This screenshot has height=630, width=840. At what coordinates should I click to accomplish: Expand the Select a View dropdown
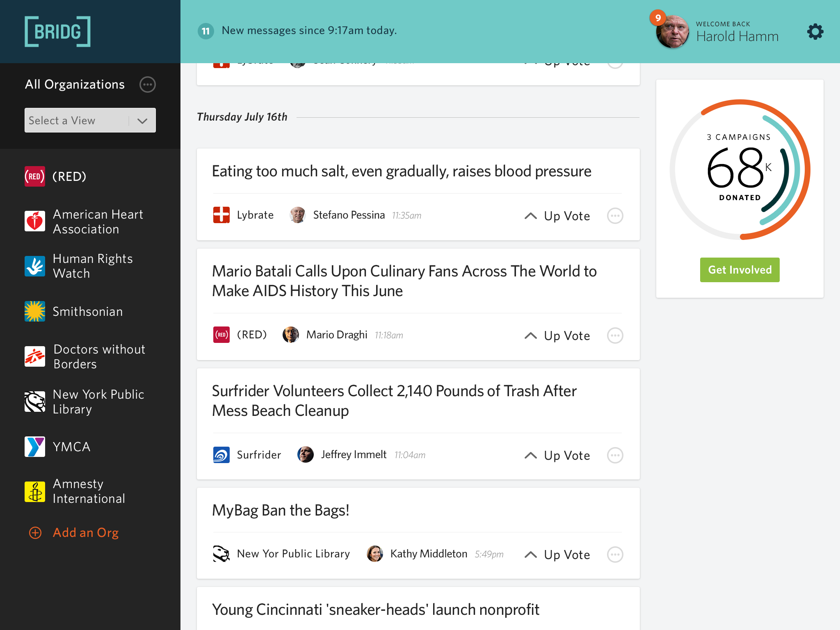pos(90,120)
